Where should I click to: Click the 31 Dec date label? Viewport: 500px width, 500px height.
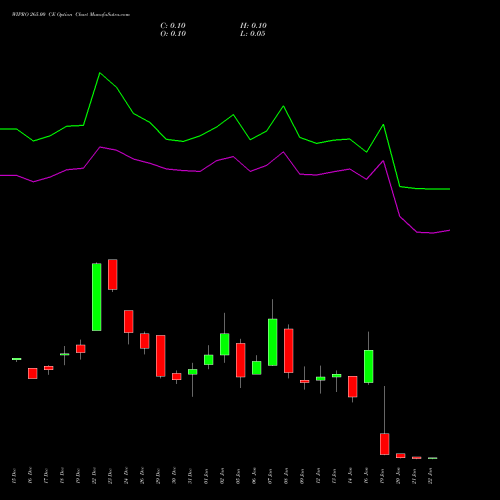point(190,476)
